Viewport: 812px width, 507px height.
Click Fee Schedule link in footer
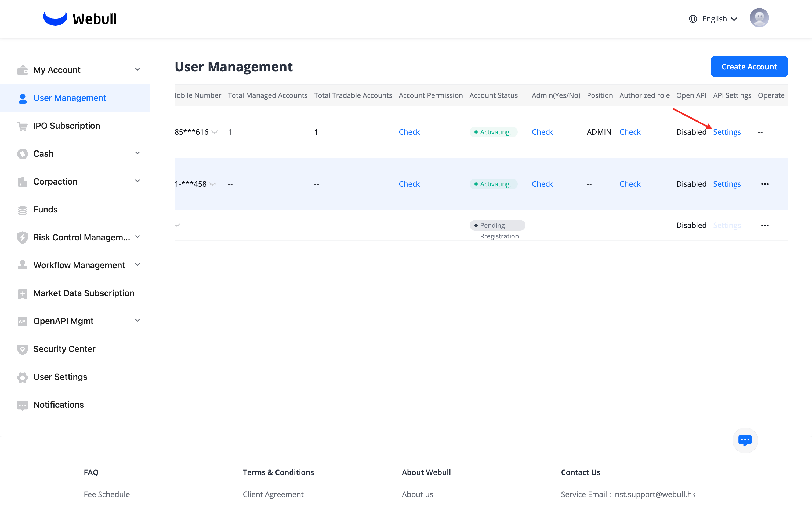click(x=107, y=494)
